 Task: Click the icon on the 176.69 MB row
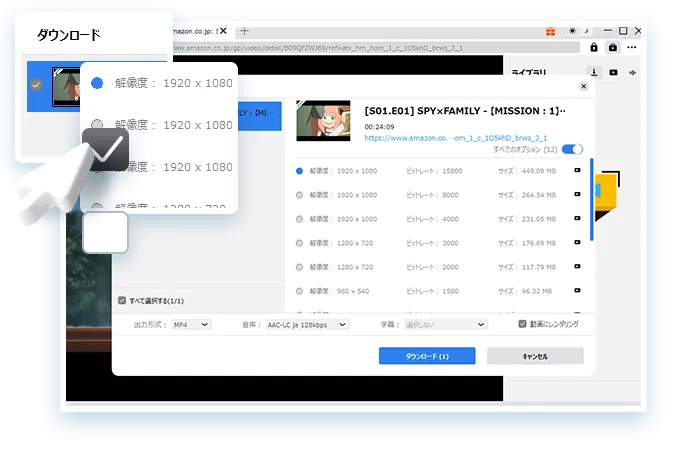pos(577,242)
